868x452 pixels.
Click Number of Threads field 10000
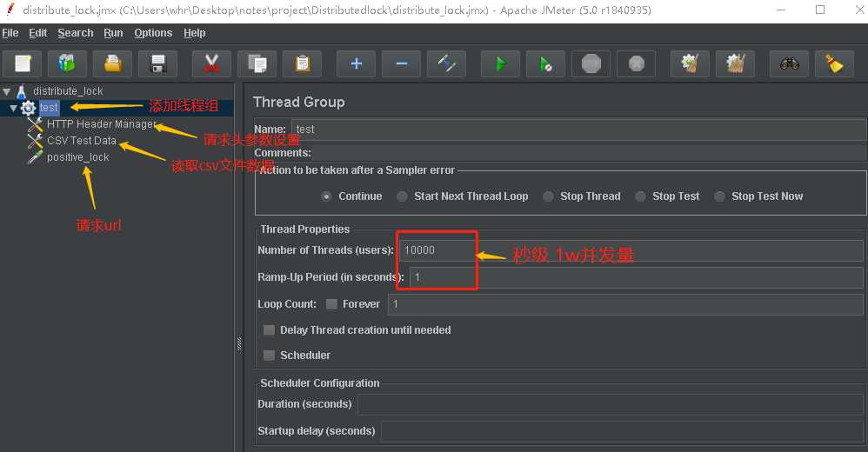click(x=631, y=250)
